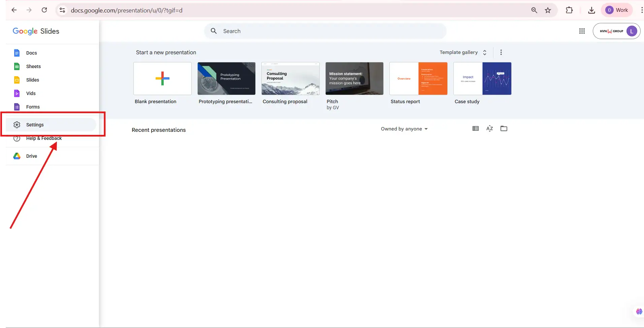Bookmark the current page with the star

tap(548, 10)
